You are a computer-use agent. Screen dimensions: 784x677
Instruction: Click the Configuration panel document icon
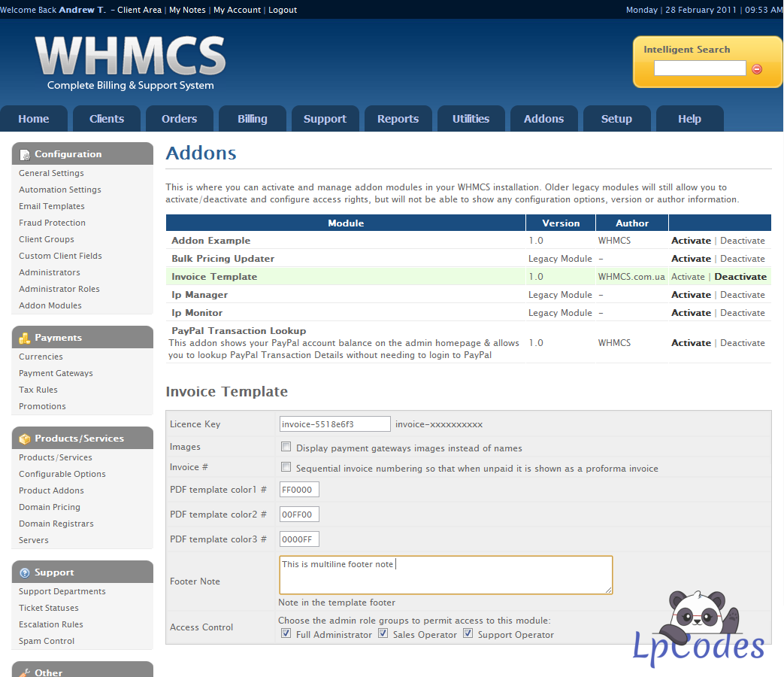point(25,155)
